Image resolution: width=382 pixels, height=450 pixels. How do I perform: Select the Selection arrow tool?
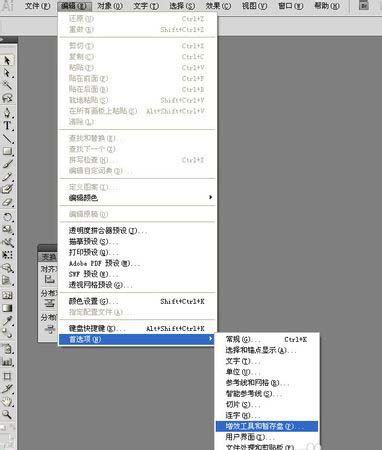pos(7,60)
